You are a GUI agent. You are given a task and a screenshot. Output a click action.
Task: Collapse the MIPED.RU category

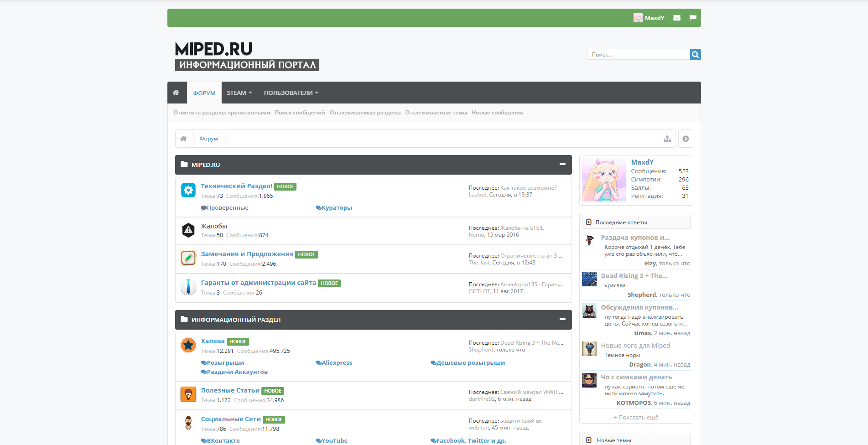[x=562, y=165]
